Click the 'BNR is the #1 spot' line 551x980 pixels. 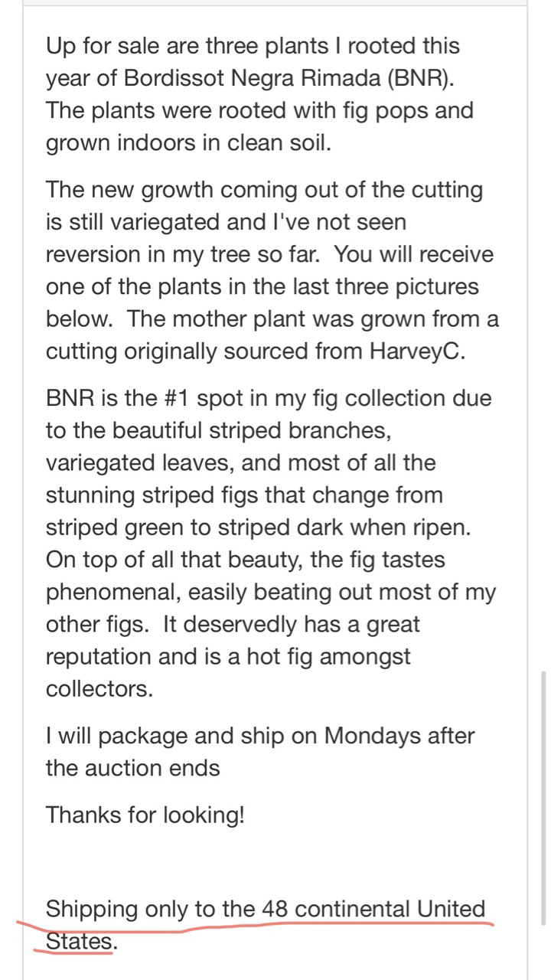tap(269, 398)
